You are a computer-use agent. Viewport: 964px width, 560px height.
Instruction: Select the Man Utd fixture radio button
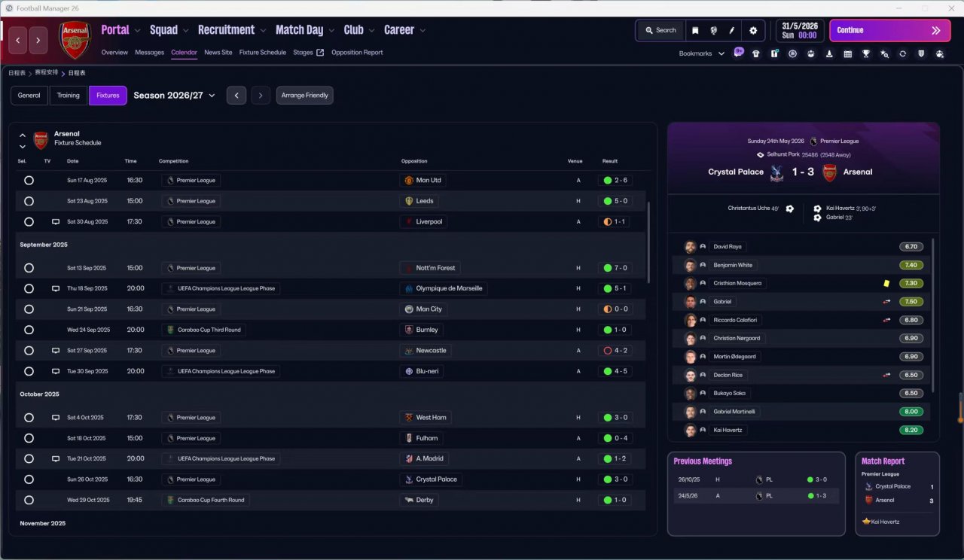pyautogui.click(x=29, y=181)
